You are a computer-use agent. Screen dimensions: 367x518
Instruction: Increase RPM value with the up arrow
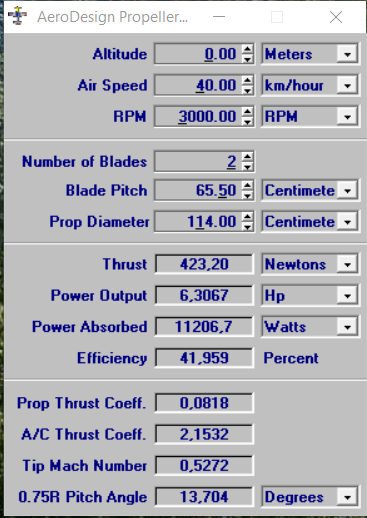[x=247, y=111]
